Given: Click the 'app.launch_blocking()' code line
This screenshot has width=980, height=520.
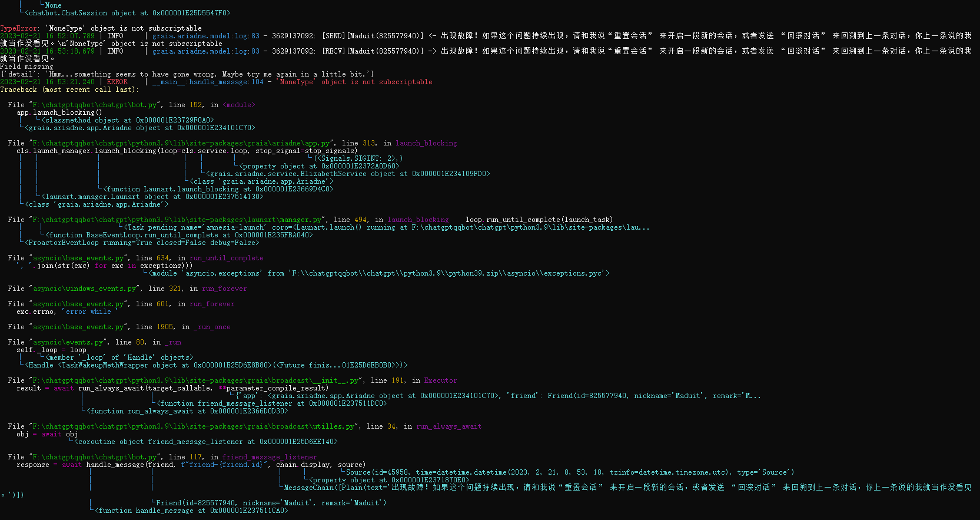Looking at the screenshot, I should pos(59,112).
